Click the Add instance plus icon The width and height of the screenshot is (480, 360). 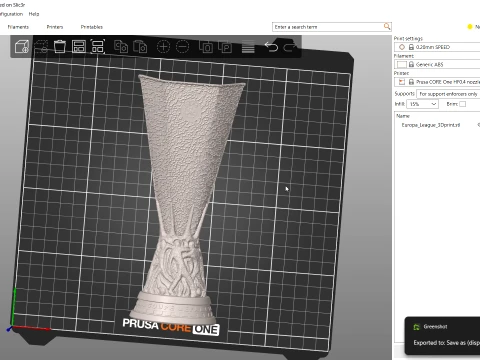coord(163,47)
